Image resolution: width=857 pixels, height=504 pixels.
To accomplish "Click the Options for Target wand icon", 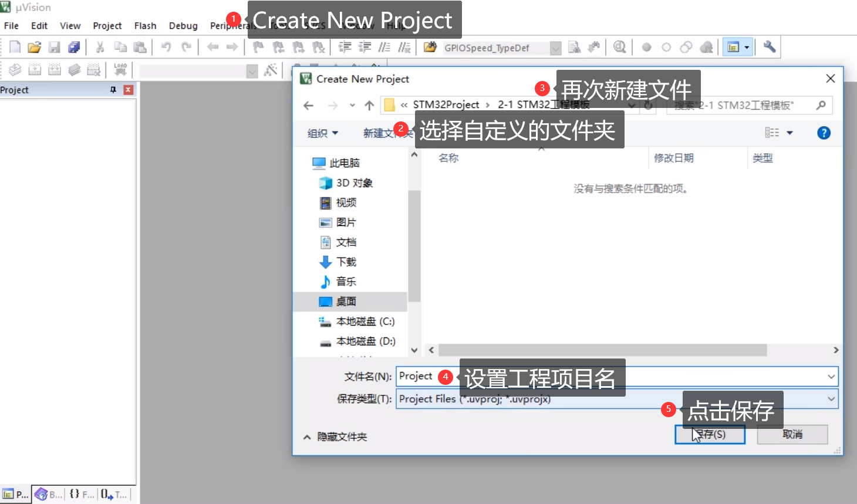I will click(271, 70).
